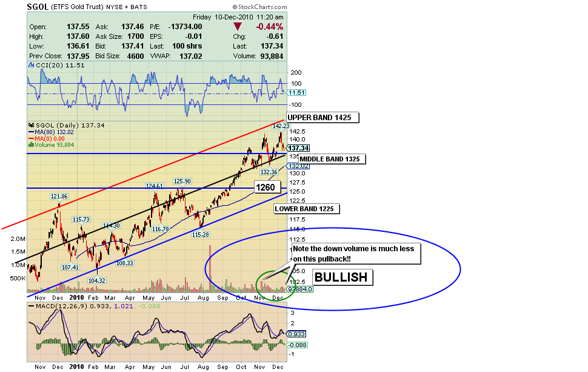Click the candlestick icon beside SGOL (Daily)

(32, 126)
